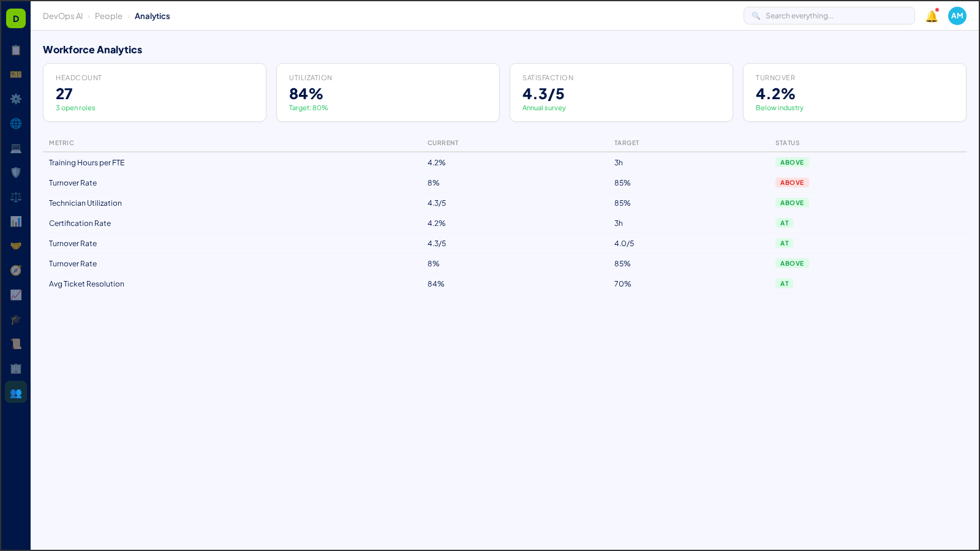Open the compass explore section

(16, 270)
